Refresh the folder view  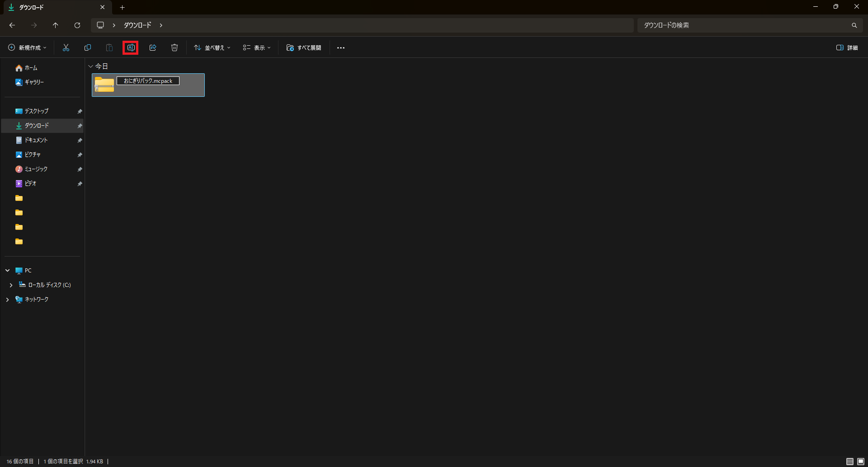[x=77, y=25]
